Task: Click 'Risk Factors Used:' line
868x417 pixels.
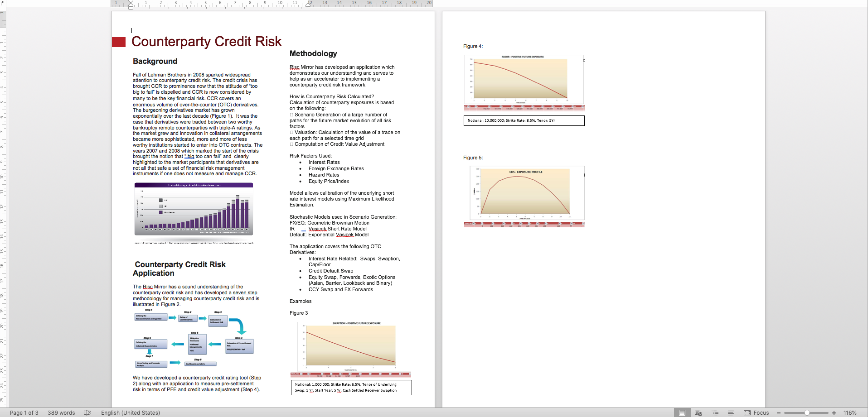Action: coord(310,156)
